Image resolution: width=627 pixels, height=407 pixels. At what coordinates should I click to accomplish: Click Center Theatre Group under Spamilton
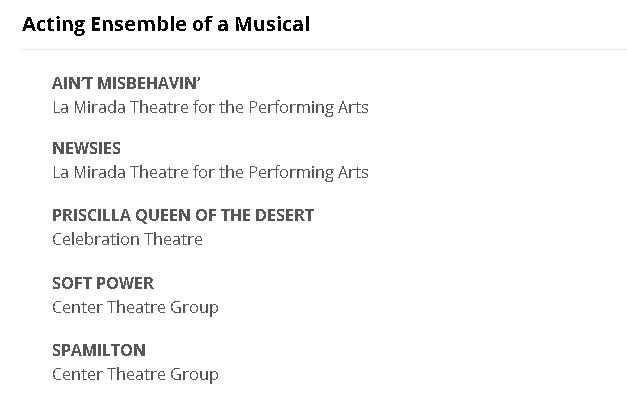[135, 374]
